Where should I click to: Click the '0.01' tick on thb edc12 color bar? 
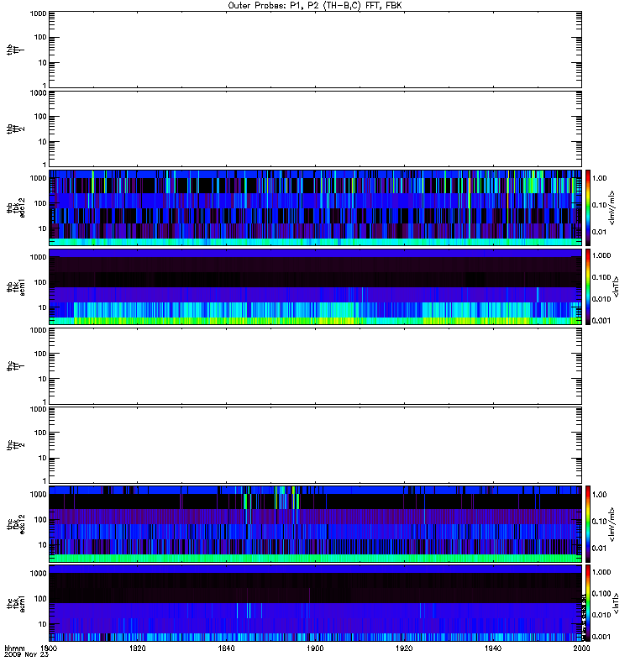599,232
